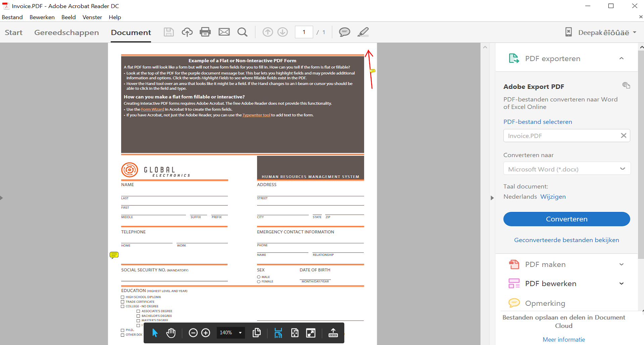Viewport: 644px width, 345px height.
Task: Select the Hand tool in the floating toolbar
Action: click(171, 333)
